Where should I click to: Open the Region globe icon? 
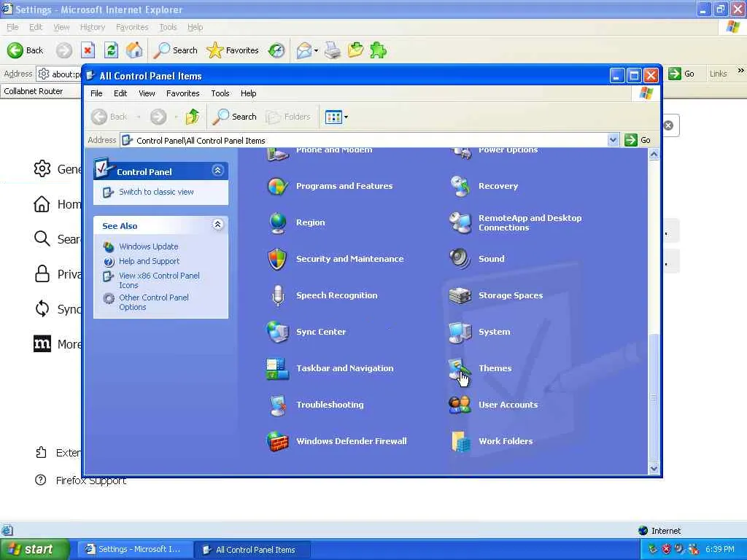[x=277, y=223]
